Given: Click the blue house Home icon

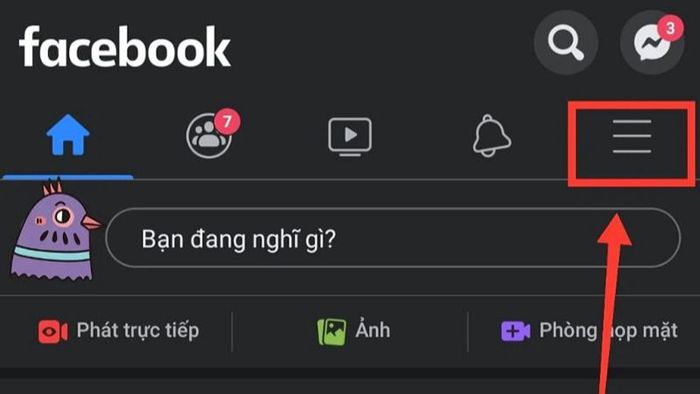Looking at the screenshot, I should (x=68, y=135).
